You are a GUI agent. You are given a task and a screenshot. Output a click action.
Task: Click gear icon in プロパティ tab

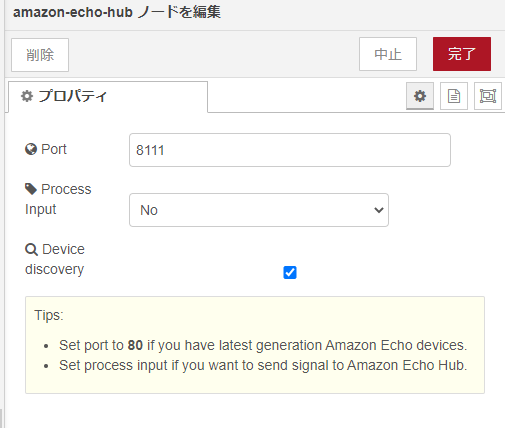click(27, 96)
